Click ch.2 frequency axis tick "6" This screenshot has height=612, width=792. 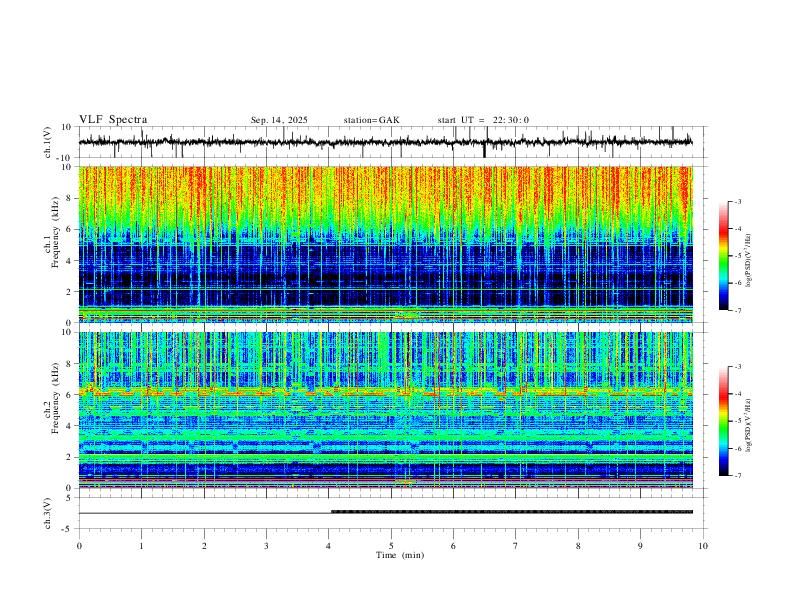coord(70,395)
